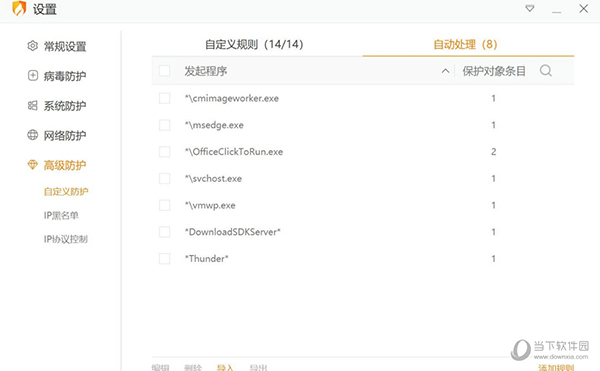Screen dimensions: 600x371
Task: Tick the *\svchost.exe row checkbox
Action: pyautogui.click(x=165, y=179)
